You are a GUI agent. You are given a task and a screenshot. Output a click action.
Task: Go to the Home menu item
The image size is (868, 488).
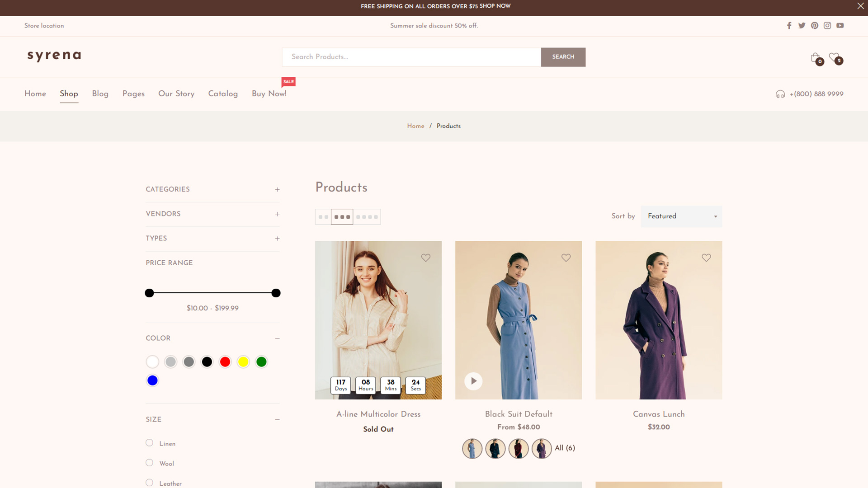click(35, 94)
